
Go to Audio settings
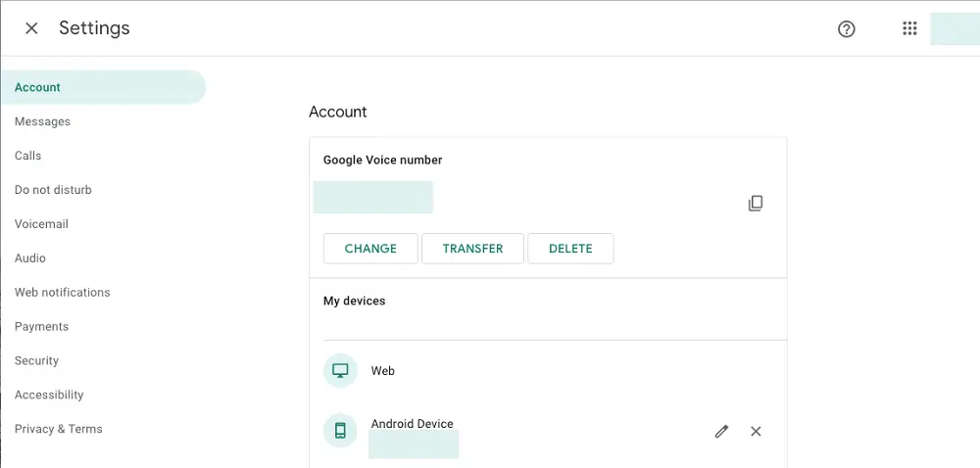tap(30, 258)
